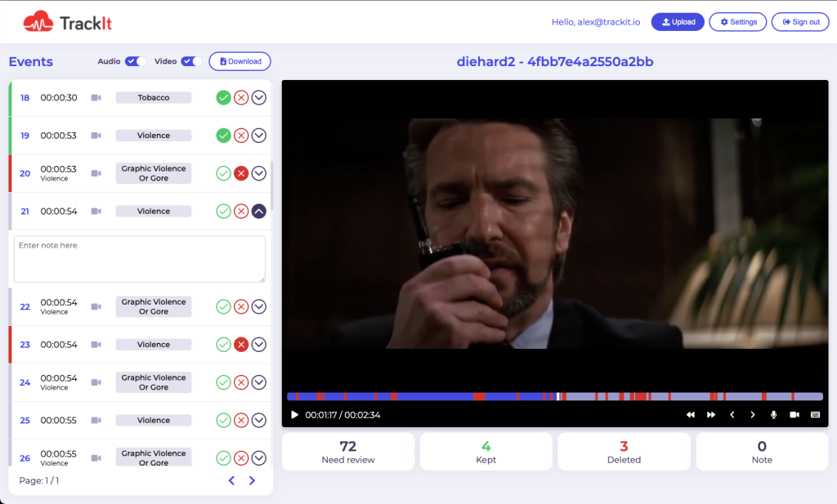Toggle the green keep check on event 19
The height and width of the screenshot is (504, 837).
(x=223, y=135)
